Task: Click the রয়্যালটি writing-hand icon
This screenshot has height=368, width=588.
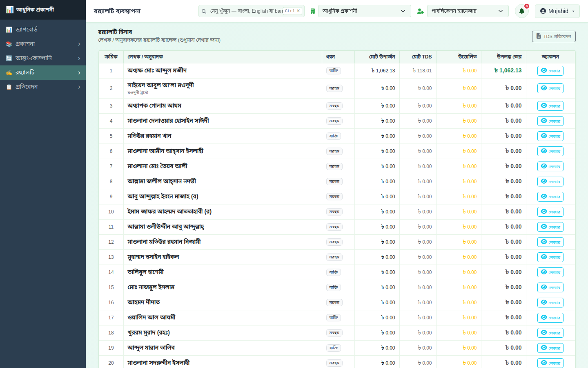Action: [9, 72]
